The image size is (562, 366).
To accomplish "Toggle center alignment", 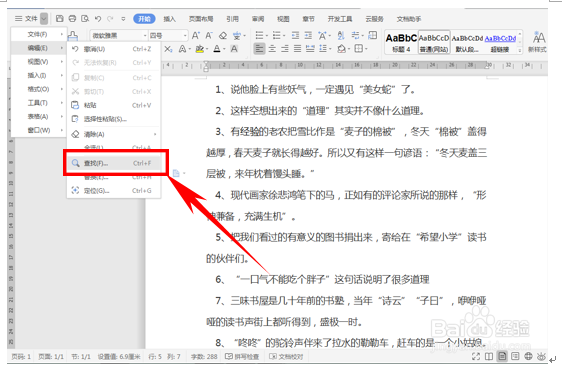I will (x=272, y=49).
